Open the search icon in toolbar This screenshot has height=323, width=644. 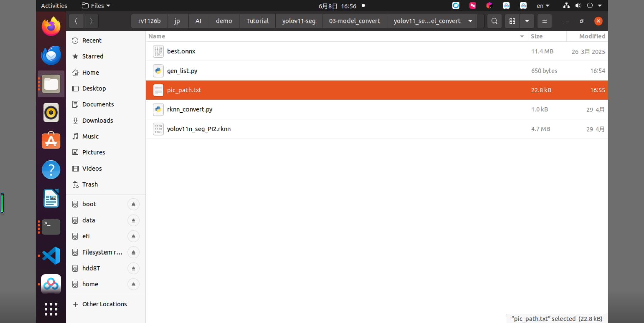click(x=494, y=21)
